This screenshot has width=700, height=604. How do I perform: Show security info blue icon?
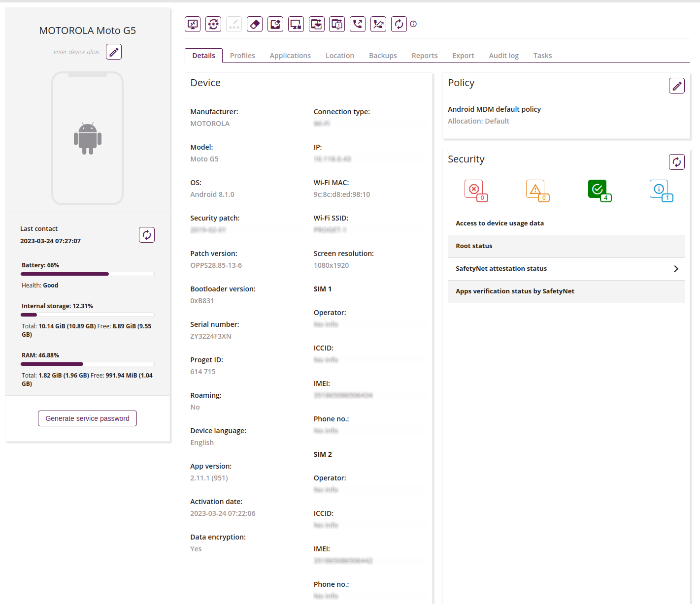pos(661,191)
